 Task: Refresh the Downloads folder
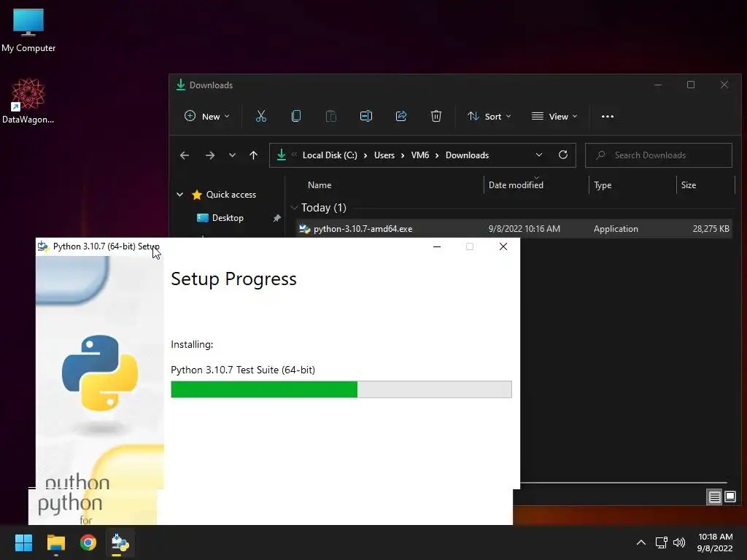563,155
